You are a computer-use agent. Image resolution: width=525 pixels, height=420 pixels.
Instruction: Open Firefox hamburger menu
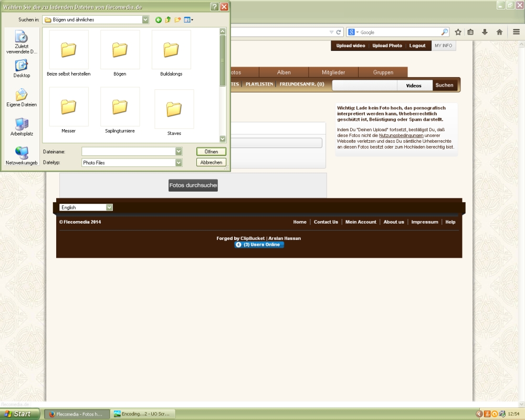tap(517, 32)
